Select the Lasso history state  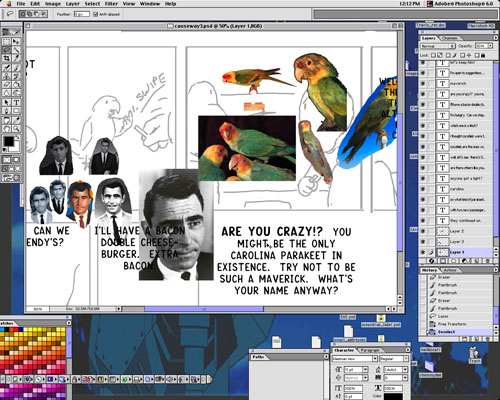[459, 316]
